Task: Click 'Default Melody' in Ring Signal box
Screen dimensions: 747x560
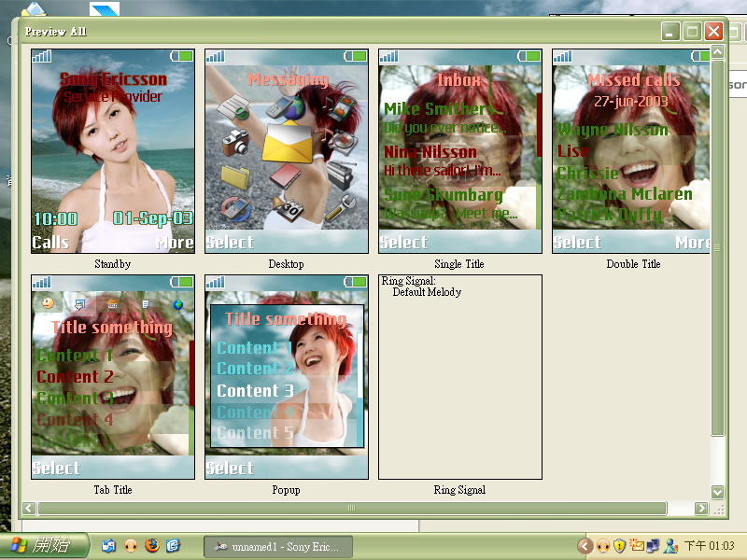Action: tap(427, 292)
